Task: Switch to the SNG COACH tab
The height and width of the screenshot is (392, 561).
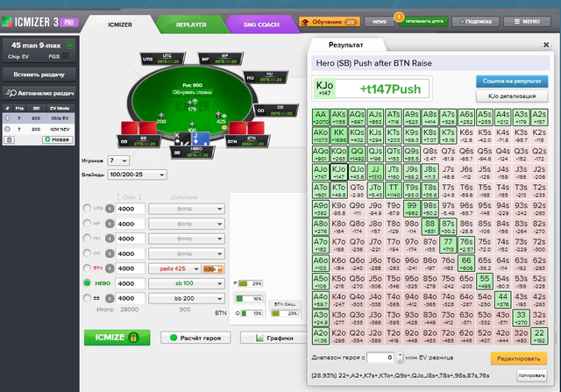Action: pos(261,25)
